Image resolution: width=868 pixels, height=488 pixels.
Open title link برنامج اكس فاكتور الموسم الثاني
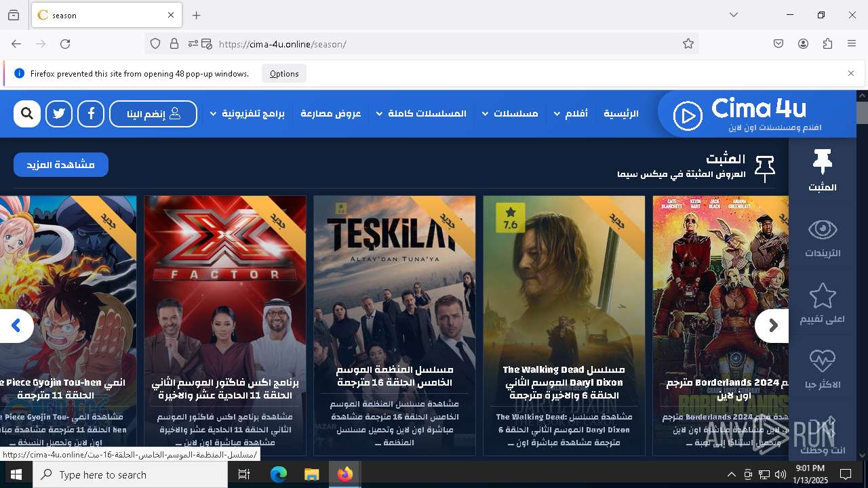pyautogui.click(x=225, y=388)
